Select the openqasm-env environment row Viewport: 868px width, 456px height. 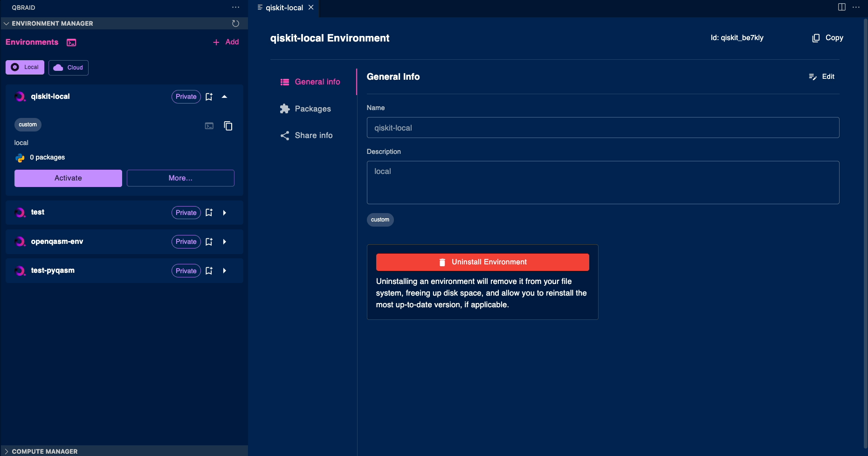(x=124, y=242)
